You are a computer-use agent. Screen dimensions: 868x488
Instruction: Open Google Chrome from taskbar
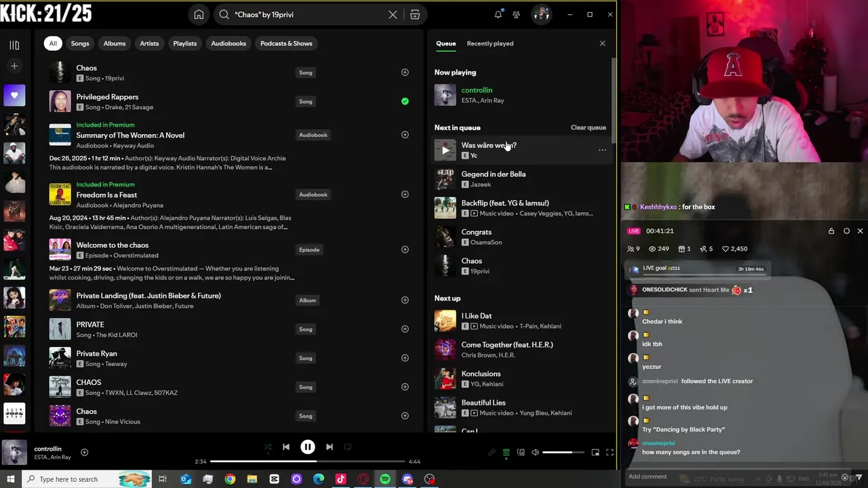click(230, 479)
